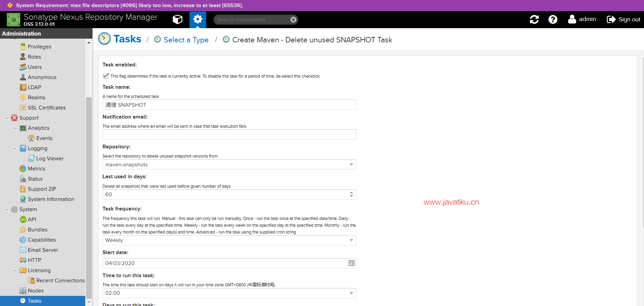The width and height of the screenshot is (644, 306).
Task: Click the Nexus logo icon
Action: tap(14, 20)
